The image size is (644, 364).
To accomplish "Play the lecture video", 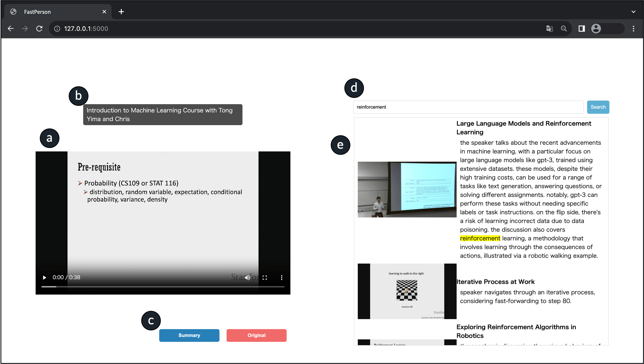I will [x=44, y=278].
